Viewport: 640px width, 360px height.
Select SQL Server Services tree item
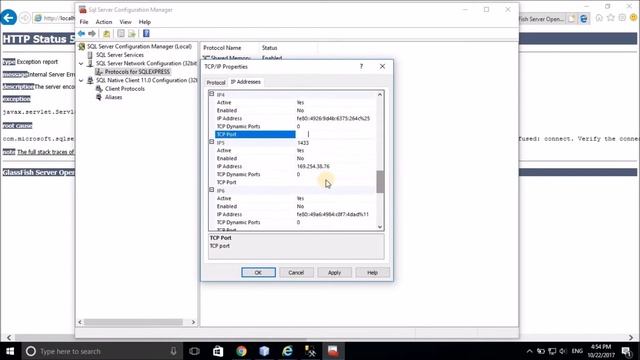point(120,55)
